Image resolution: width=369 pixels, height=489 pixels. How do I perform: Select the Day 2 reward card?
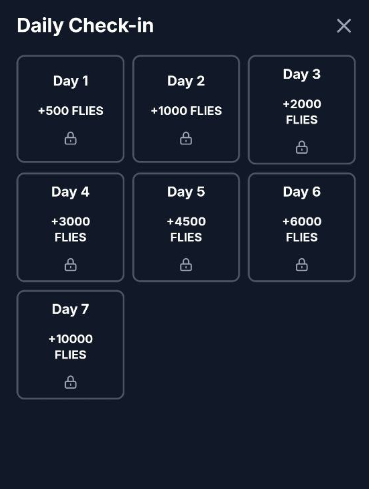tap(186, 109)
